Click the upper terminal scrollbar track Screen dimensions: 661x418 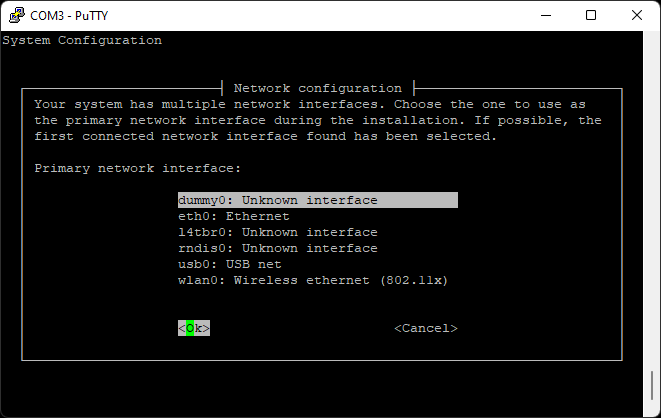click(654, 200)
